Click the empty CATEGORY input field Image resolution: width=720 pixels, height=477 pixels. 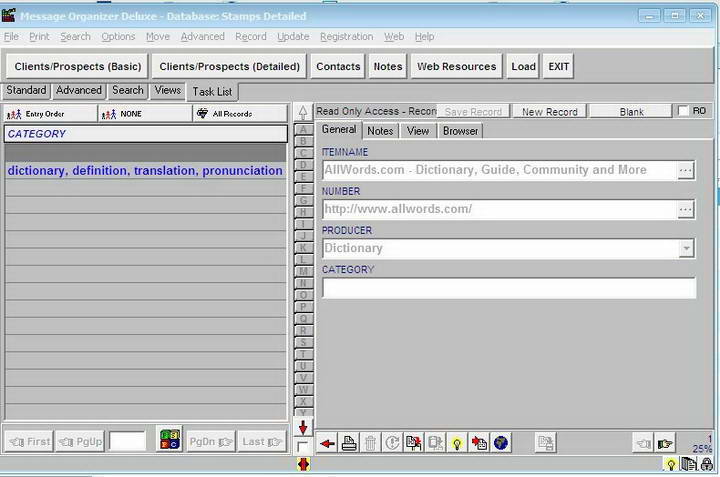pyautogui.click(x=509, y=288)
